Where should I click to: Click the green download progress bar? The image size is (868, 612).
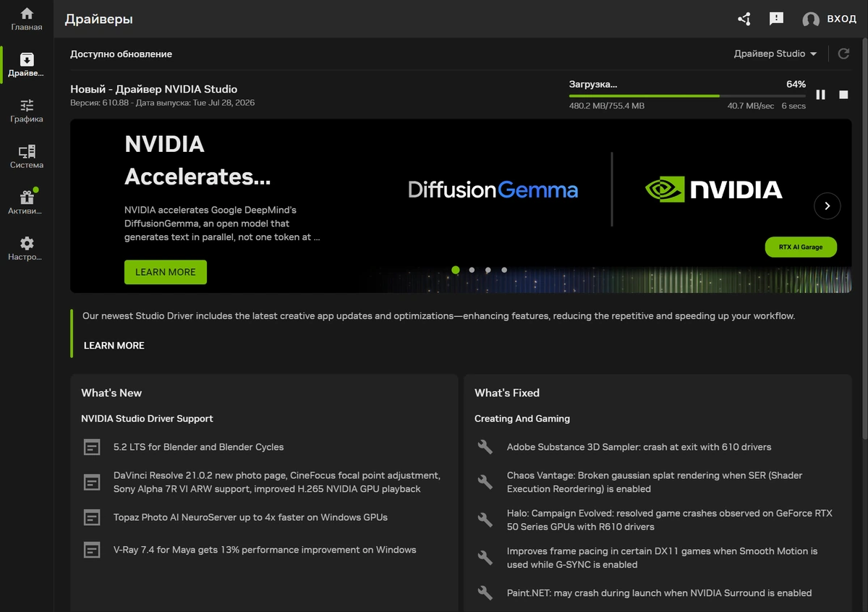tap(687, 95)
